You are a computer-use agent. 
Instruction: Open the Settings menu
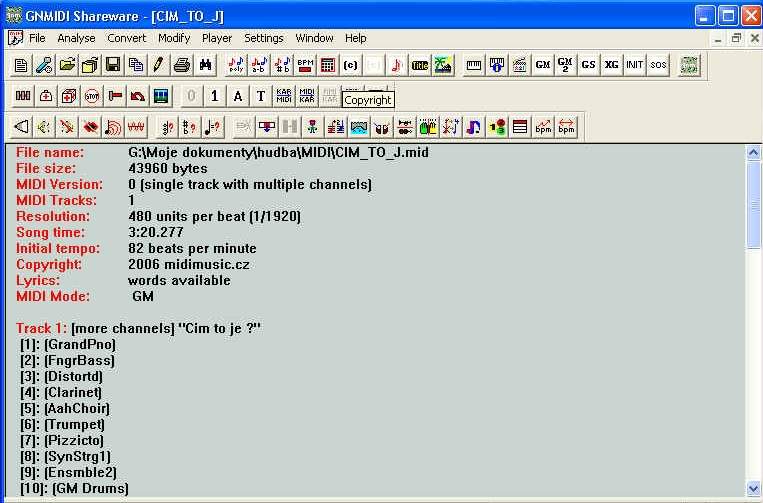pos(264,38)
